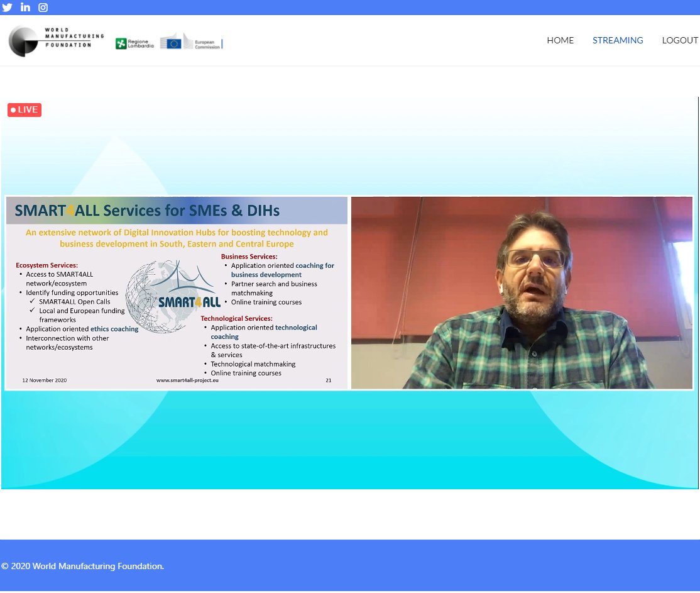This screenshot has width=700, height=593.
Task: Click the SMART4ALL globe logo on slide
Action: tap(173, 297)
